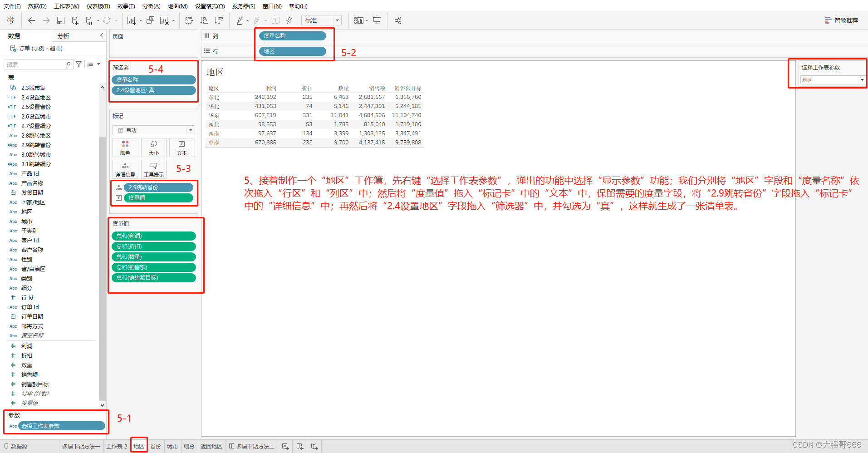This screenshot has height=453, width=868.
Task: Click the Fix Axes pin icon
Action: pos(289,20)
